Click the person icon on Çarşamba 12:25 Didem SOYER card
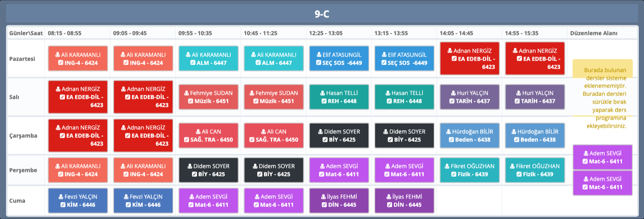Image resolution: width=644 pixels, height=219 pixels. [x=321, y=132]
